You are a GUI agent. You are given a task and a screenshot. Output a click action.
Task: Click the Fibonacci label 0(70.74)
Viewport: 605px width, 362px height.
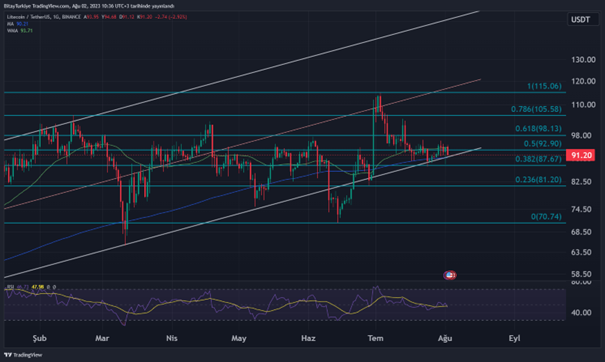(x=546, y=217)
